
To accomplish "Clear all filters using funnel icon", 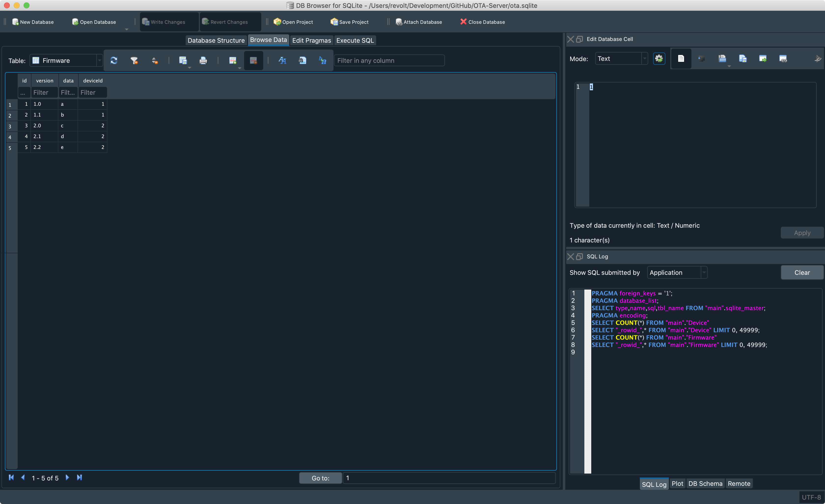I will [x=134, y=61].
